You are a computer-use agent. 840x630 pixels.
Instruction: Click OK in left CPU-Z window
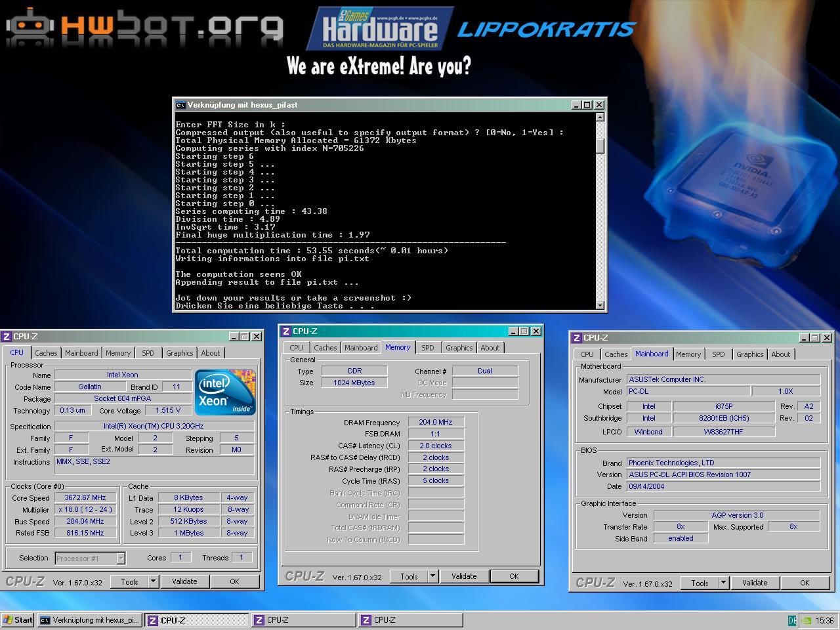tap(234, 581)
